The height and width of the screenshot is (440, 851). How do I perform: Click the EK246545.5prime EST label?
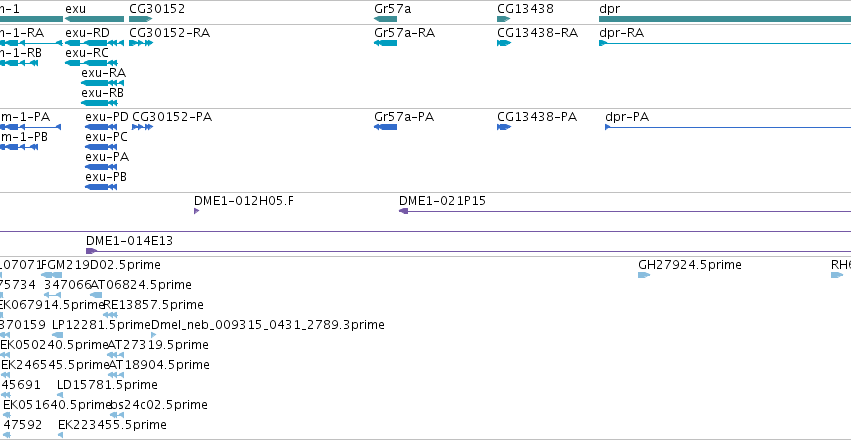click(55, 366)
